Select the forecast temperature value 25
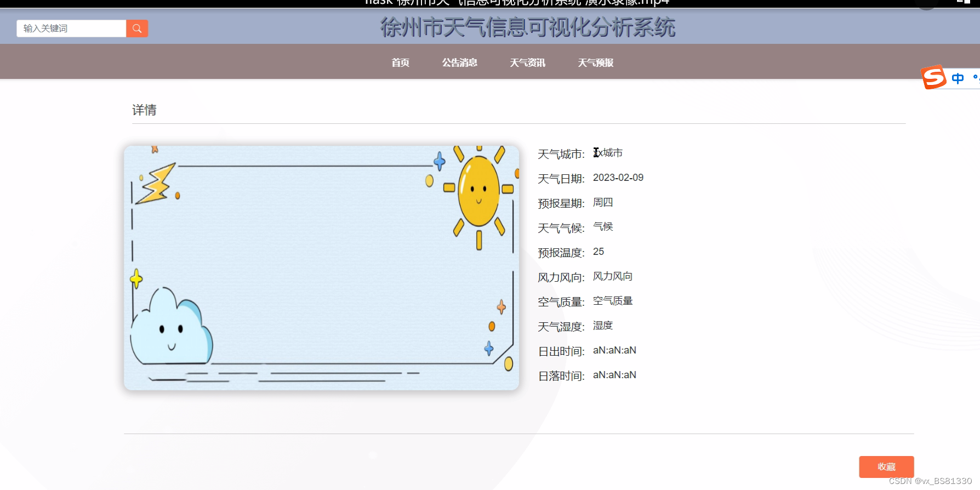This screenshot has height=490, width=980. (x=599, y=252)
